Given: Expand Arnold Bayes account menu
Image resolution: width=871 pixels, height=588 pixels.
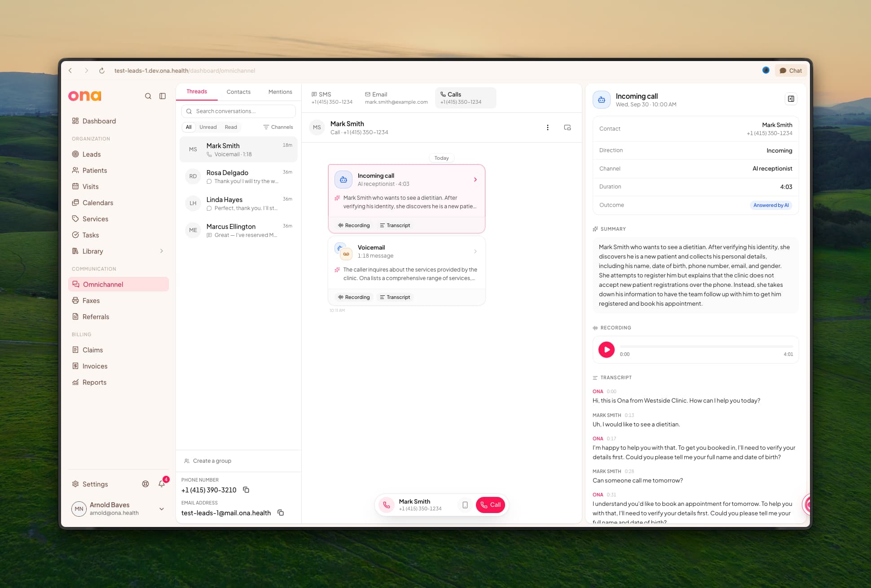Looking at the screenshot, I should (162, 509).
